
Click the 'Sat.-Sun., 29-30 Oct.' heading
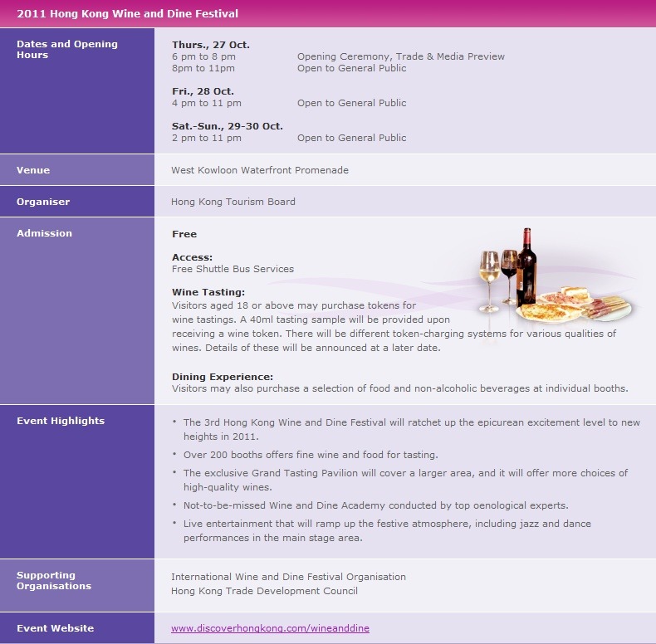click(228, 126)
